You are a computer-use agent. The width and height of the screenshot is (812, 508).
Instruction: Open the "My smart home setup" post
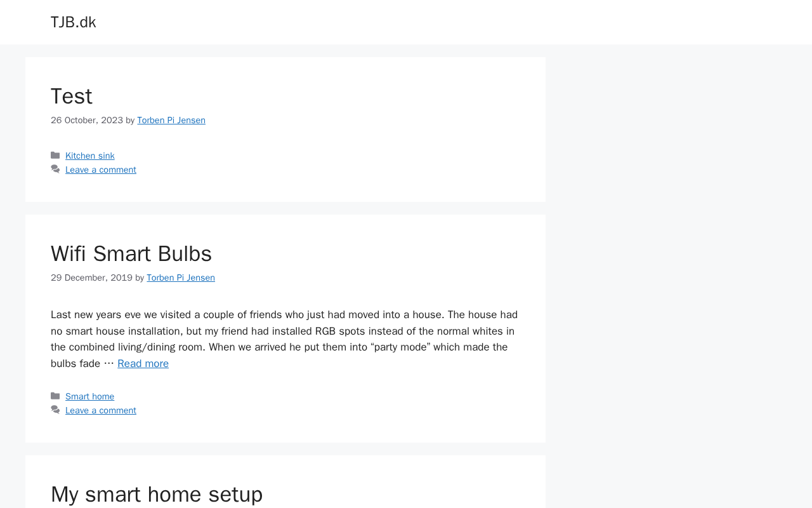(157, 494)
